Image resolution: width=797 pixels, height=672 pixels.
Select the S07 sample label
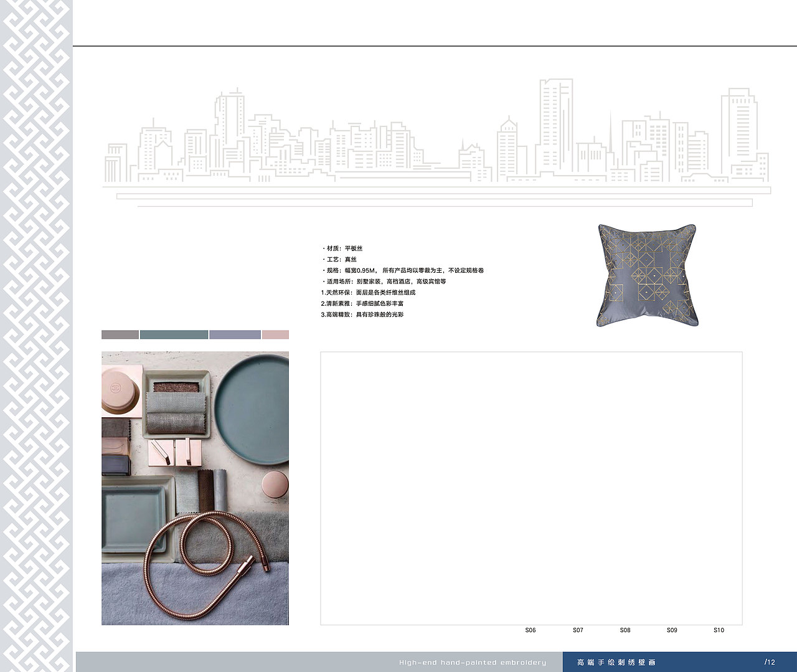point(578,630)
